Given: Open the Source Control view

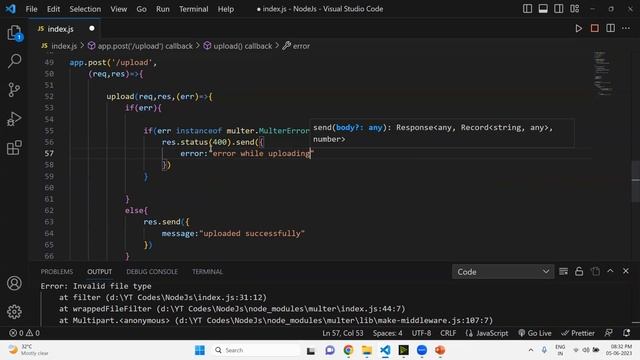Looking at the screenshot, I should pos(14,90).
